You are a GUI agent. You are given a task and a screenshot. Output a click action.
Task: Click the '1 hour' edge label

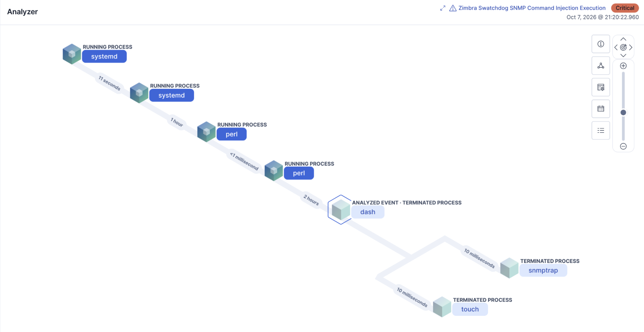[177, 122]
